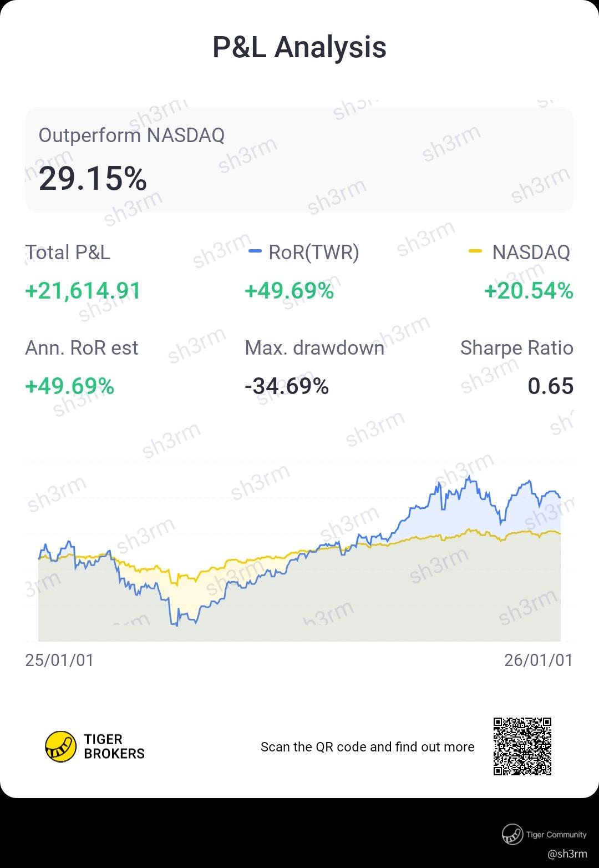
Task: Select the NASDAQ legend label
Action: tap(531, 253)
